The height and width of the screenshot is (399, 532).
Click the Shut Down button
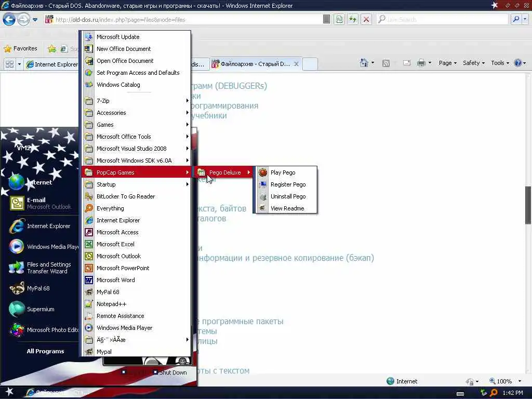pyautogui.click(x=170, y=372)
